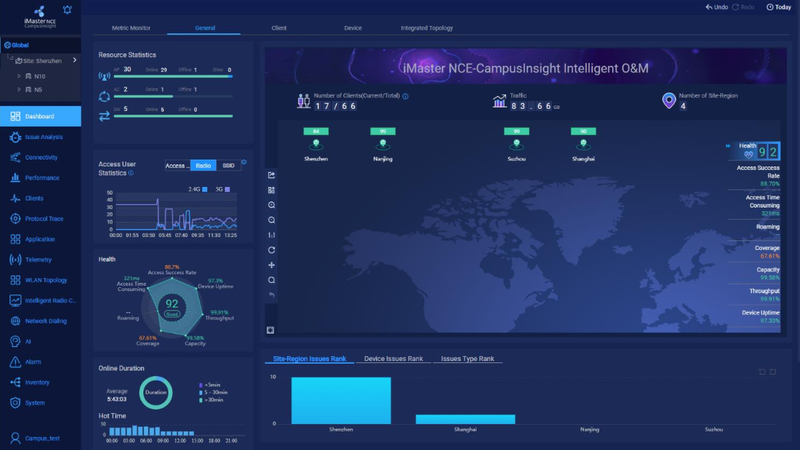Switch to the General tab
800x450 pixels.
click(205, 28)
